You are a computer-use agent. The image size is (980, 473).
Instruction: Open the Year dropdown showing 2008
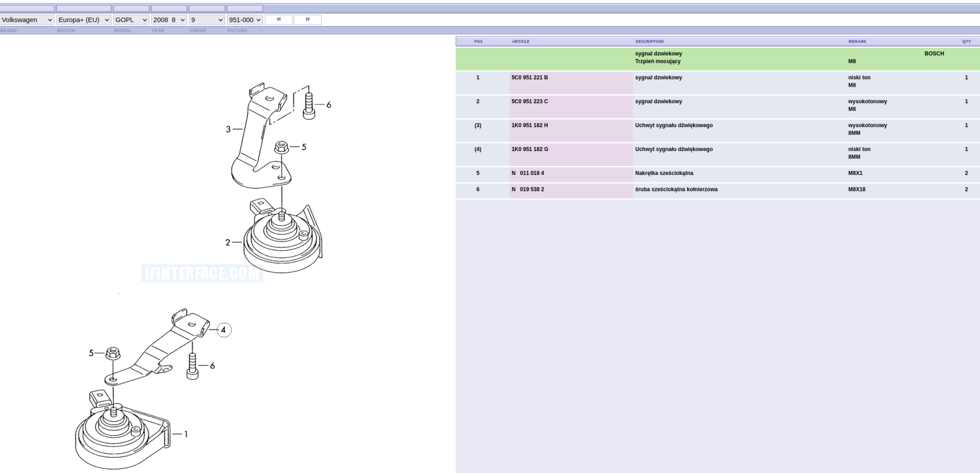point(169,20)
